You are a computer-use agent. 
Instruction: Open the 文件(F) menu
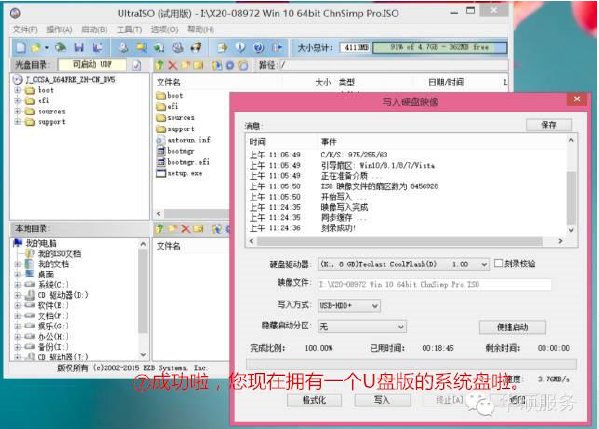pos(25,29)
